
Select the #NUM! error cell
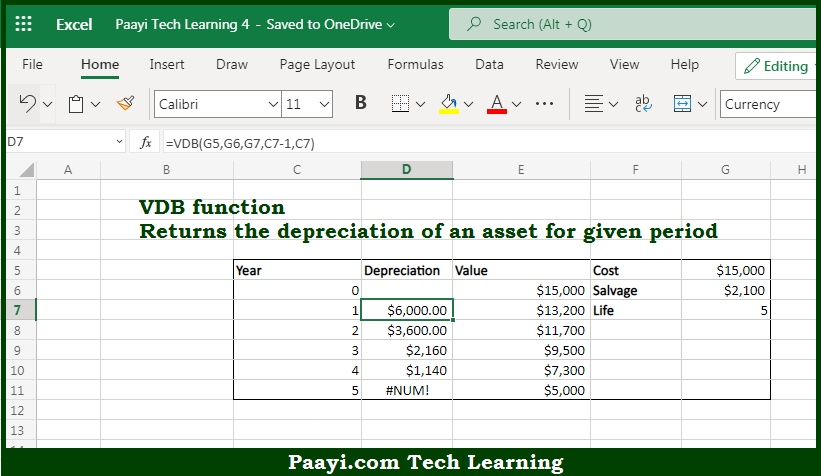click(407, 390)
